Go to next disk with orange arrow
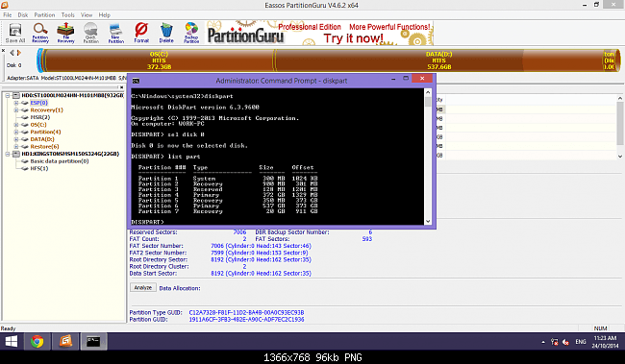625x364 pixels. [x=18, y=53]
